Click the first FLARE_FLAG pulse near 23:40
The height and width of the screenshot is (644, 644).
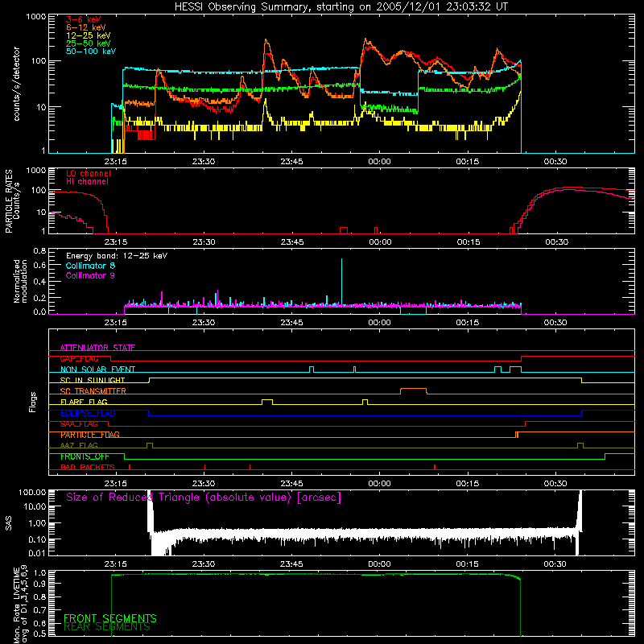[x=267, y=402]
